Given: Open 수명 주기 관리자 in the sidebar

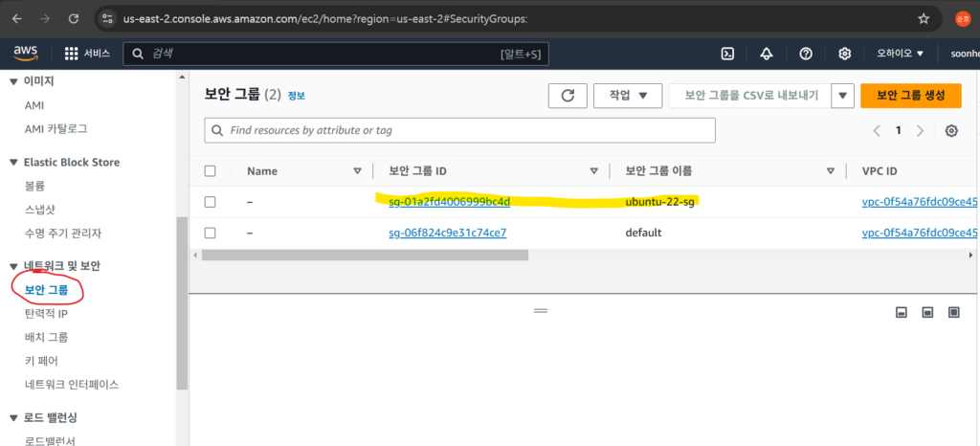Looking at the screenshot, I should 62,234.
